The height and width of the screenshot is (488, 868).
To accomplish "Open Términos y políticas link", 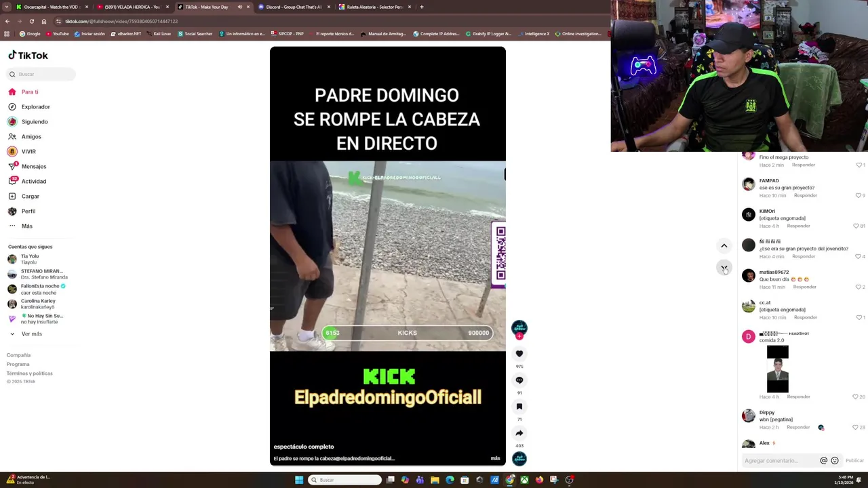I will point(30,373).
